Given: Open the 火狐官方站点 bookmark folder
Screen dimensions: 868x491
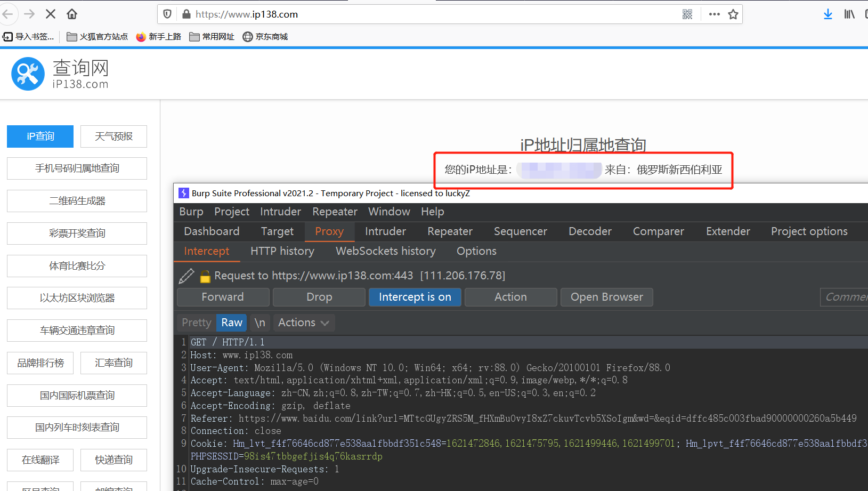Looking at the screenshot, I should (x=97, y=37).
